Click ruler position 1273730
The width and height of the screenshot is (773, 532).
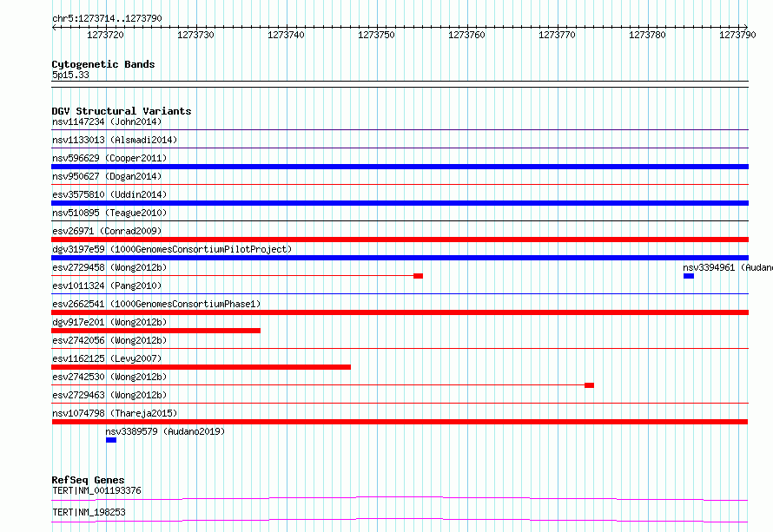point(195,35)
